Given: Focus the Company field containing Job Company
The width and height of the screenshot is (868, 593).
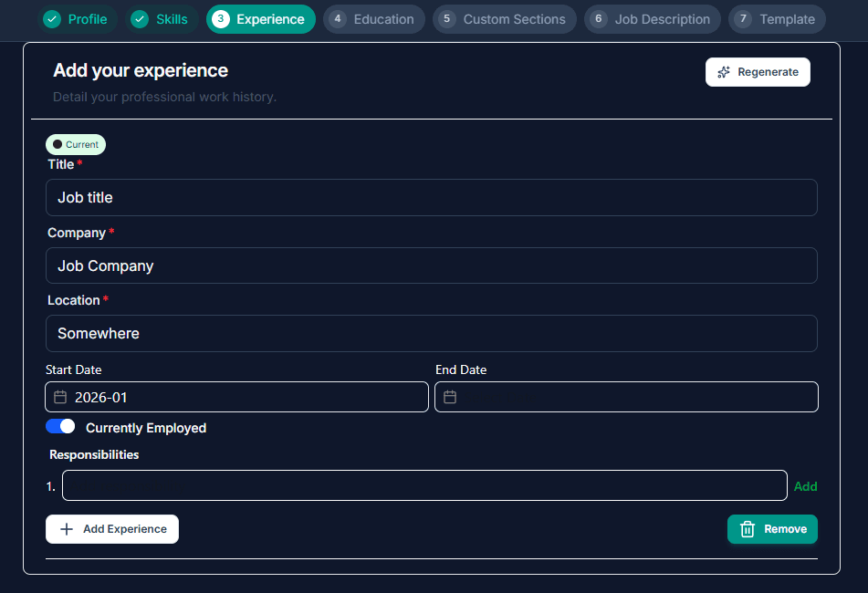Looking at the screenshot, I should pyautogui.click(x=431, y=265).
